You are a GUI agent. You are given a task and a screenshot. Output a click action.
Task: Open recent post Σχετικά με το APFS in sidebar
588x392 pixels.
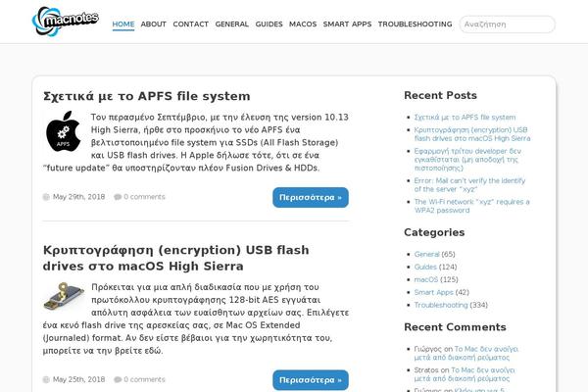coord(465,118)
